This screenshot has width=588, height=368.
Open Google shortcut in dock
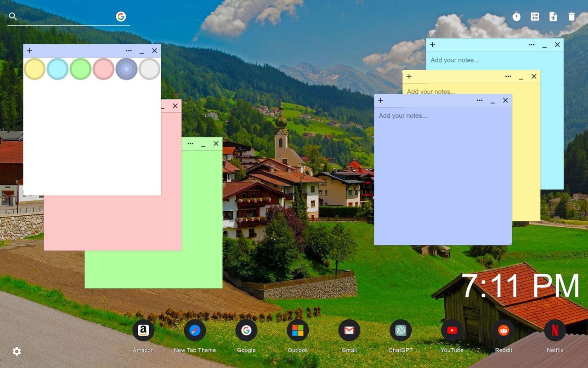tap(246, 330)
